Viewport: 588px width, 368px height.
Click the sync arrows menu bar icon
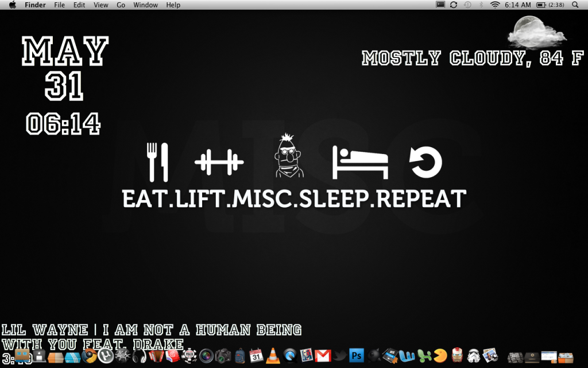pos(454,5)
